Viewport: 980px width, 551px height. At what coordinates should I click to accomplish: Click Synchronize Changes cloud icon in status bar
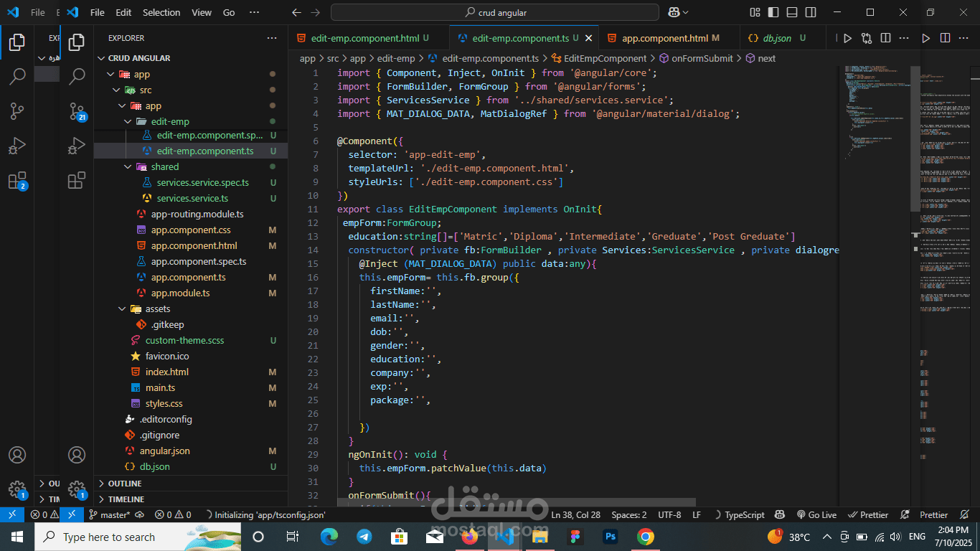pyautogui.click(x=139, y=514)
